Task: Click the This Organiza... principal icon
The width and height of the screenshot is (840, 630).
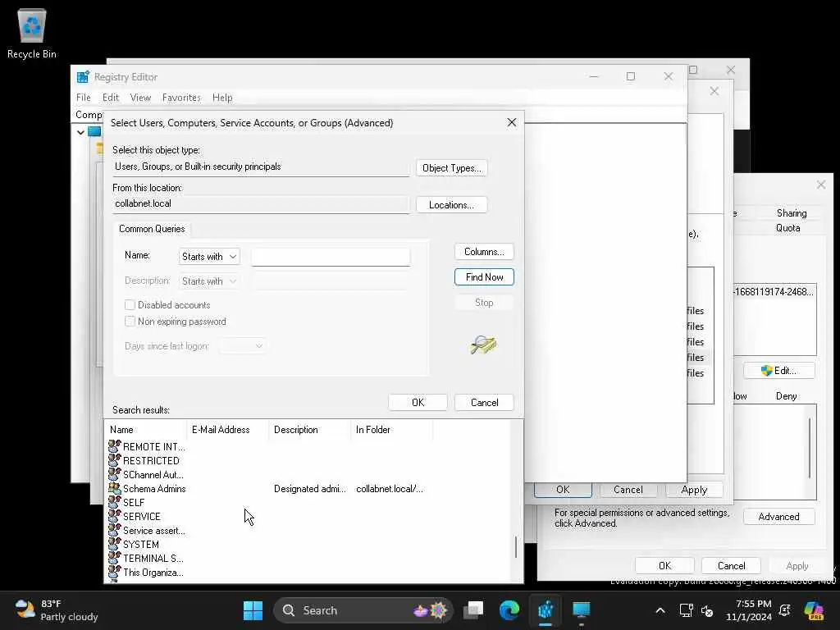Action: coord(114,572)
